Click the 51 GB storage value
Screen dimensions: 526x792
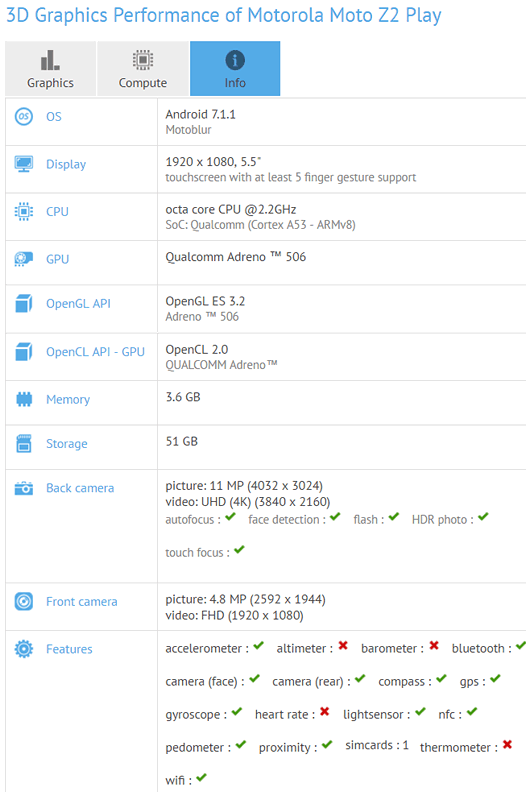coord(181,441)
